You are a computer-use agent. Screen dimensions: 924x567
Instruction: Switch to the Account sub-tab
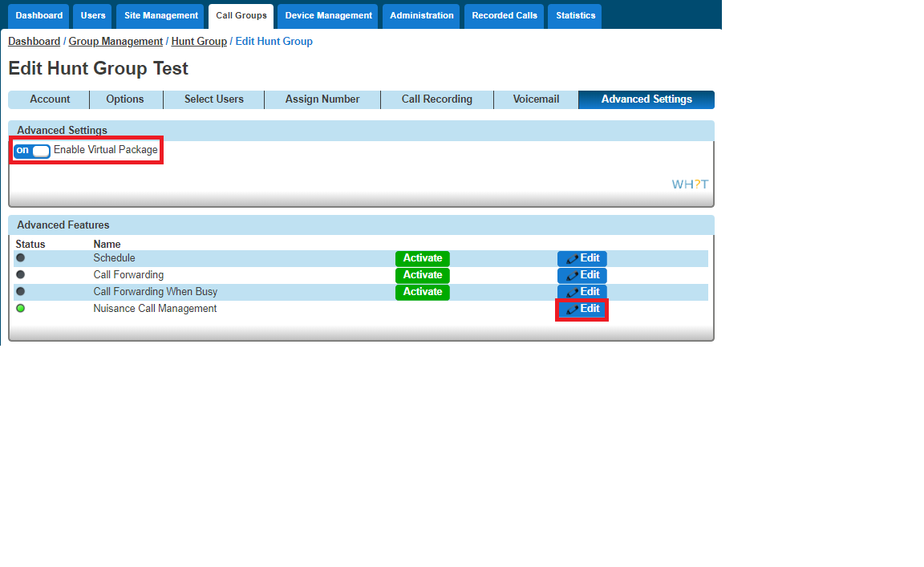click(x=50, y=99)
